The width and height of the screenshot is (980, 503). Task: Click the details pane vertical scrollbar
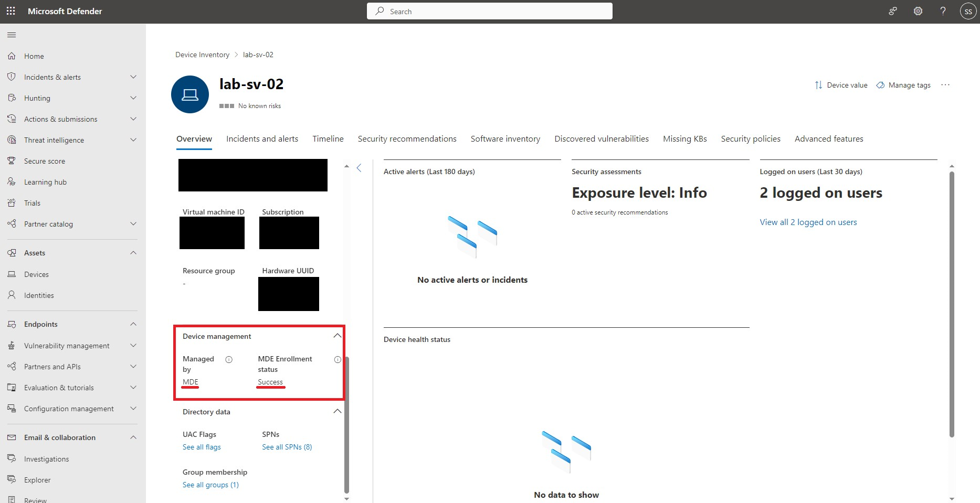346,425
